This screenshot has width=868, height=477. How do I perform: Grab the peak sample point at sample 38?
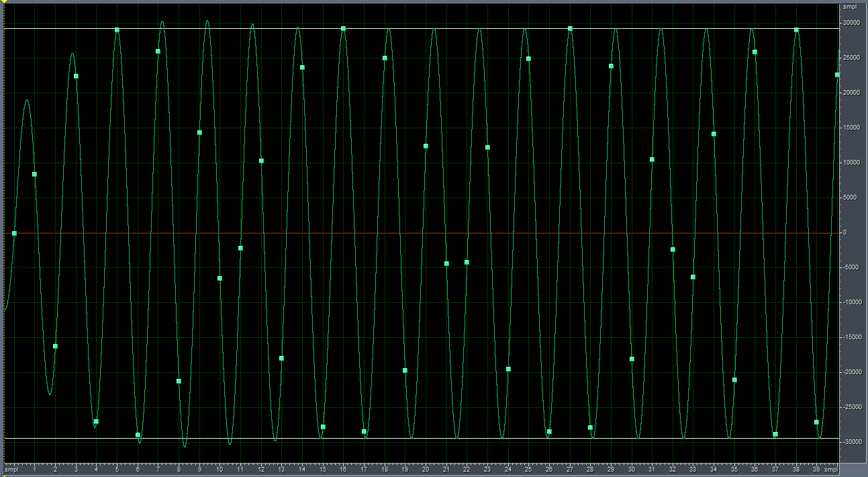796,30
